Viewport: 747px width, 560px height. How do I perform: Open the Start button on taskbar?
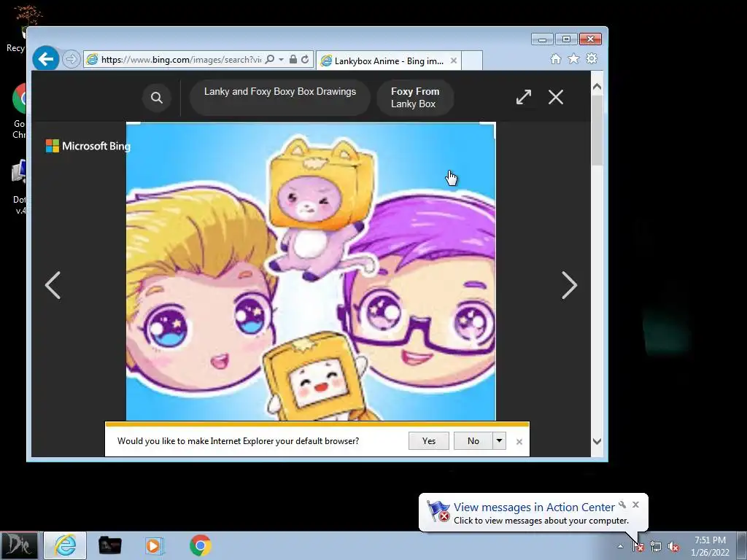coord(19,545)
